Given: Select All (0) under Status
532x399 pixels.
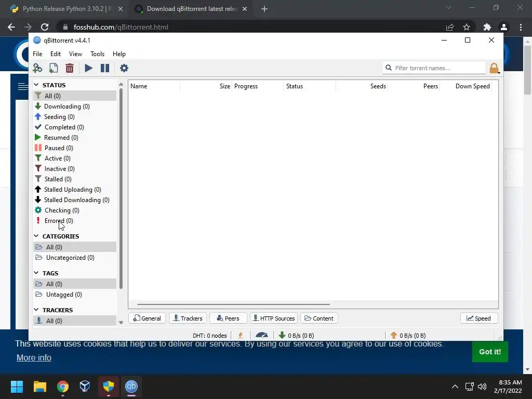Looking at the screenshot, I should point(75,96).
